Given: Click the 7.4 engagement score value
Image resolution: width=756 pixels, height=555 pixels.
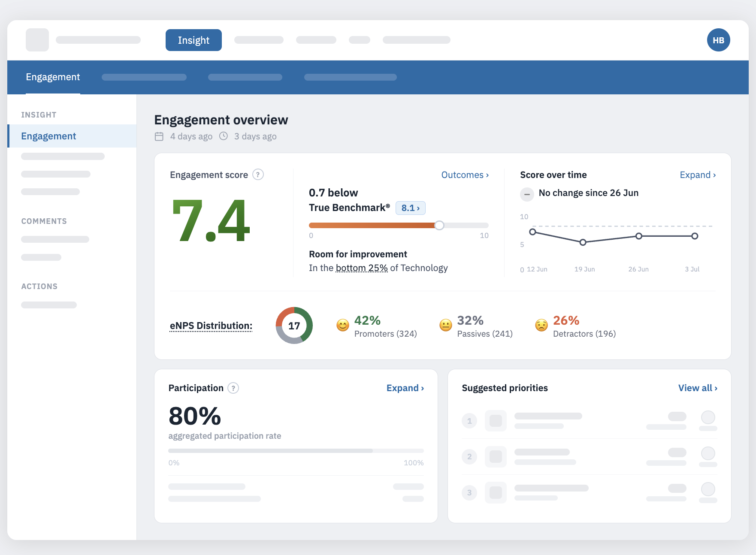Looking at the screenshot, I should pos(211,220).
